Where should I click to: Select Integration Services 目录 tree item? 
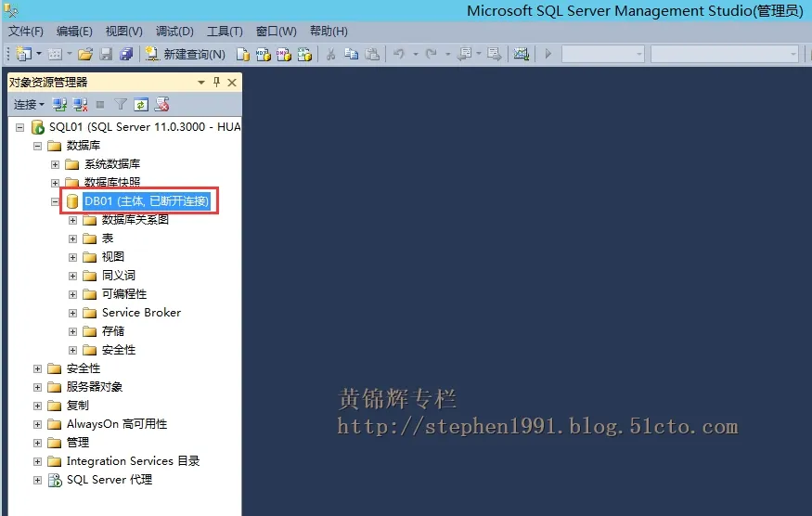pos(133,461)
